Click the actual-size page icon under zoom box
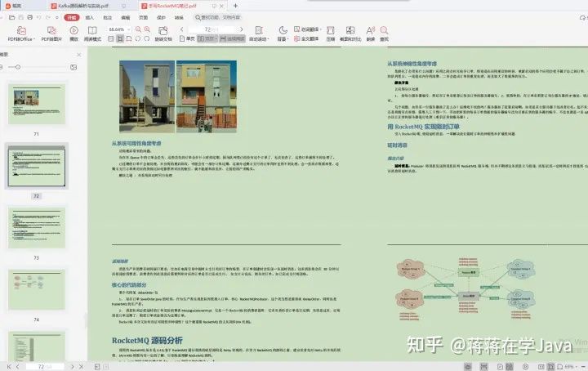Image resolution: width=588 pixels, height=371 pixels. point(111,38)
